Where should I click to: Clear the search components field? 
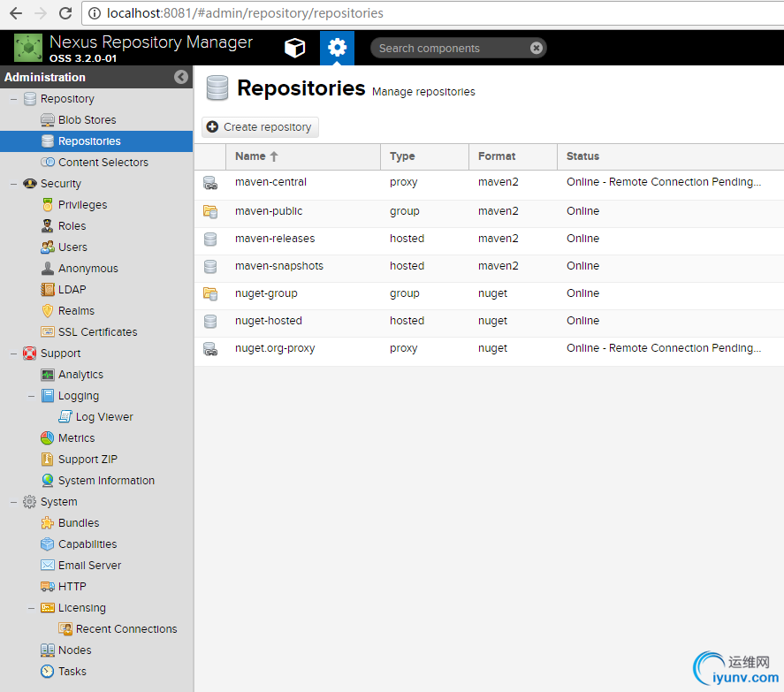coord(536,48)
